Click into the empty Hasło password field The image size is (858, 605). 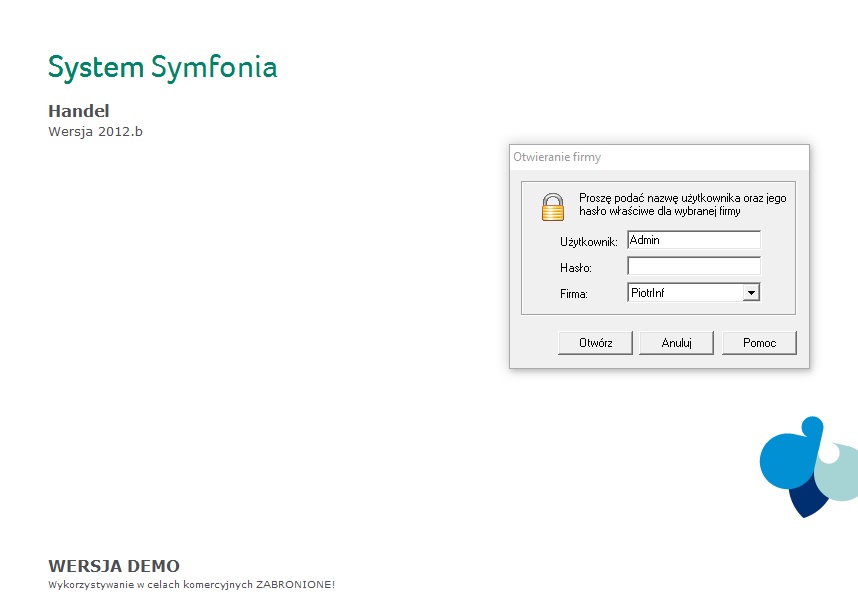694,266
